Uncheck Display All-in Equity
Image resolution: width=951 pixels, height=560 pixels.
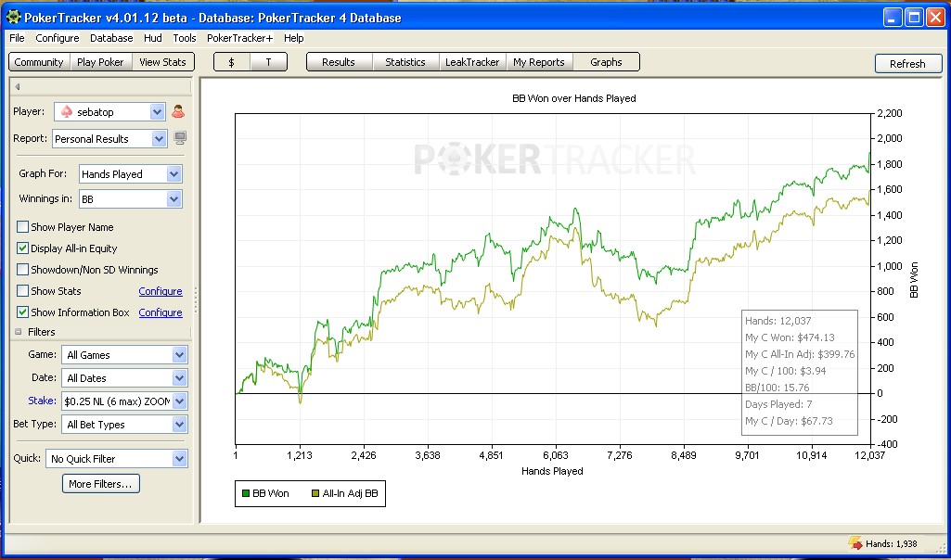click(22, 248)
